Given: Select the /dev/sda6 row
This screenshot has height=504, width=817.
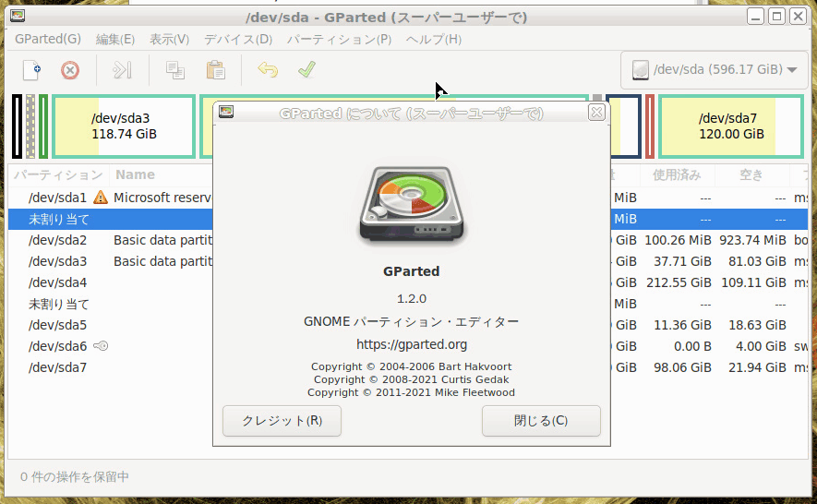Looking at the screenshot, I should coord(408,346).
